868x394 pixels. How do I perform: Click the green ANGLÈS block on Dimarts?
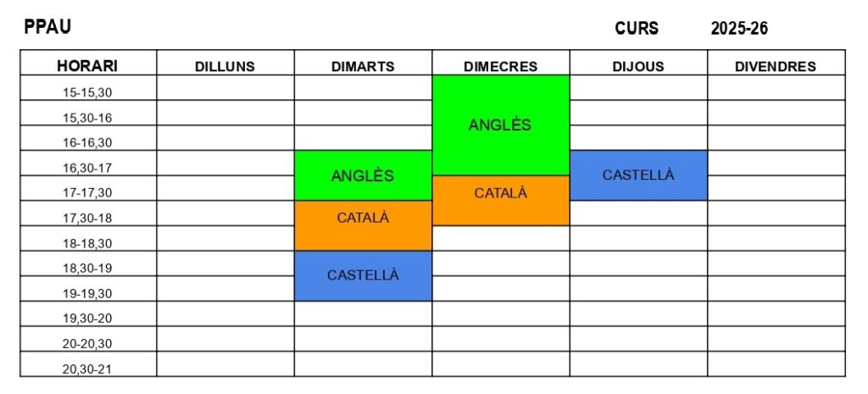tap(363, 175)
